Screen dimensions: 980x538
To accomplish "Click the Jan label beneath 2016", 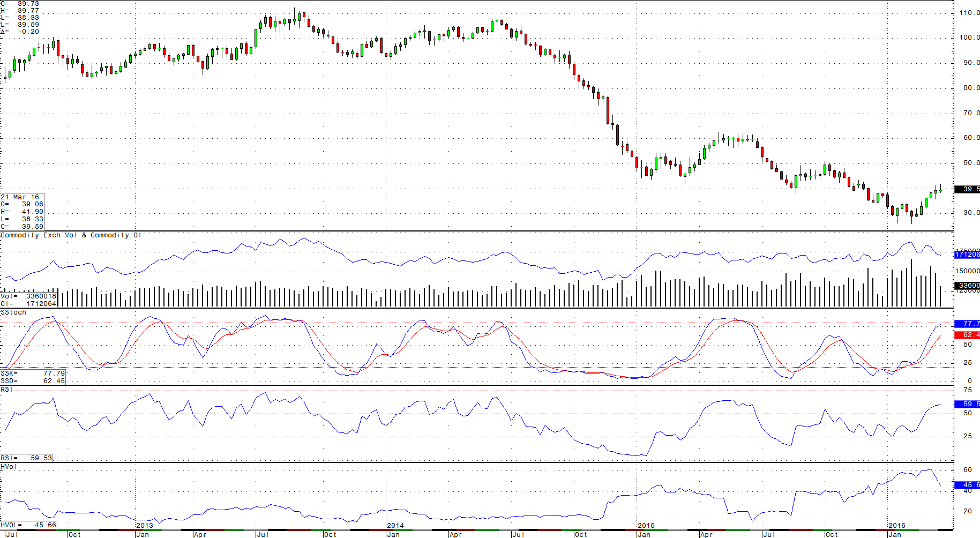I will coord(895,534).
